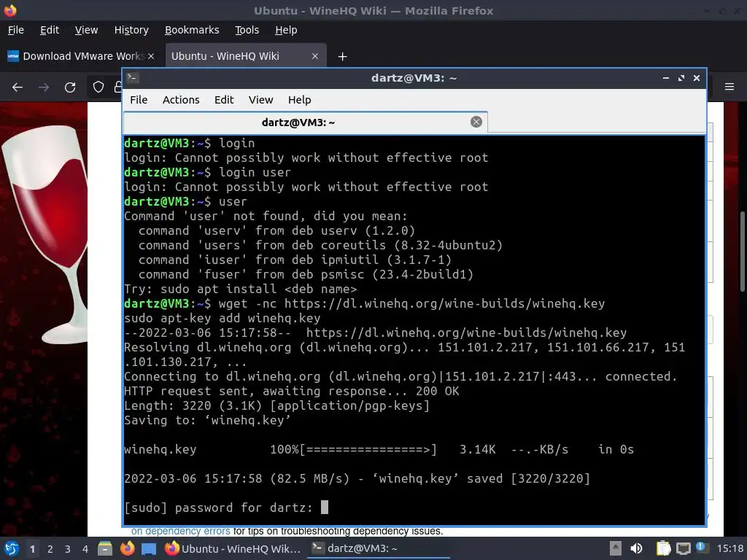Click the clock showing 15:18

[729, 548]
